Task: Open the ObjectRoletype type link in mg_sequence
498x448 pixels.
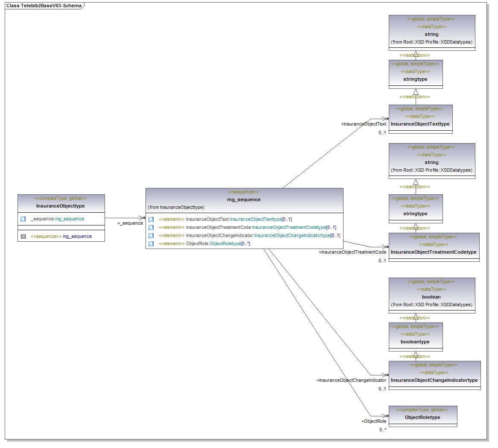Action: pos(225,244)
